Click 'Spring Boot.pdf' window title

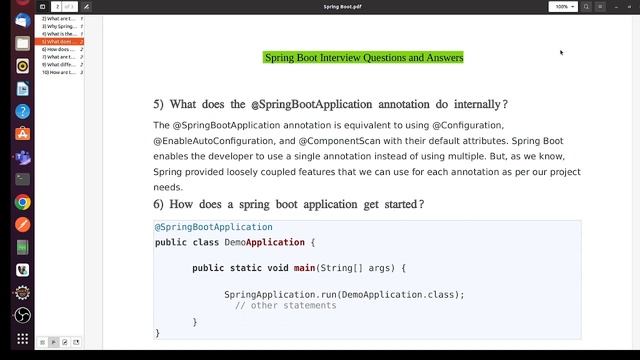click(x=342, y=7)
